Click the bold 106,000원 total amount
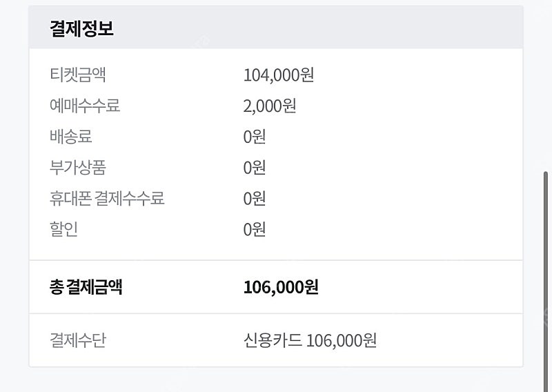The height and width of the screenshot is (392, 552). click(281, 287)
